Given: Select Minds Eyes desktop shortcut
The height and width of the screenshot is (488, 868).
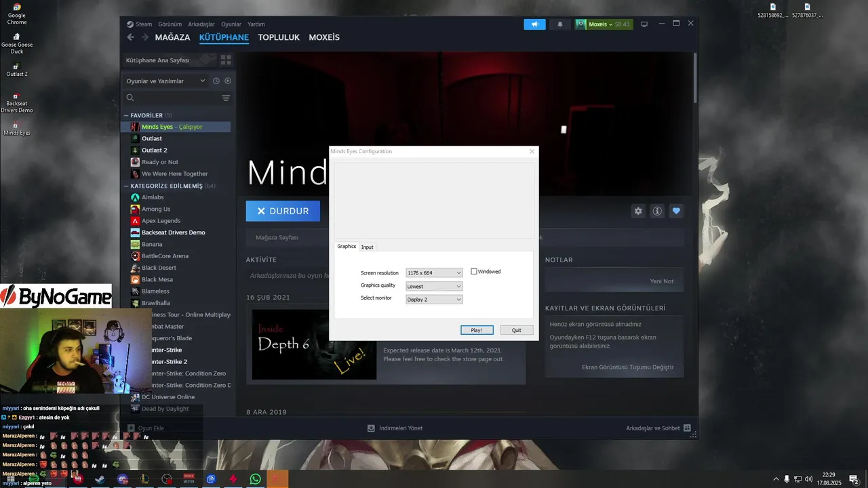Looking at the screenshot, I should [17, 128].
